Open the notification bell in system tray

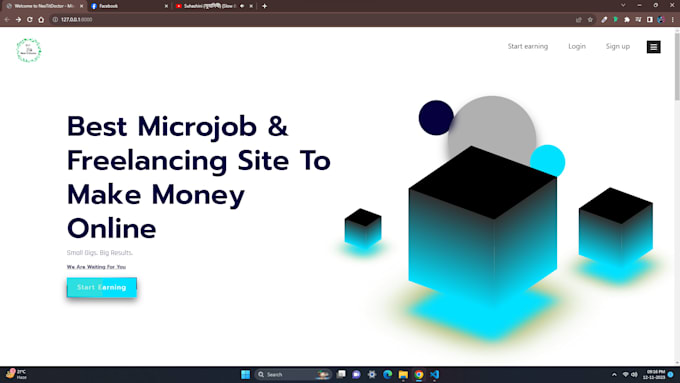tap(671, 374)
